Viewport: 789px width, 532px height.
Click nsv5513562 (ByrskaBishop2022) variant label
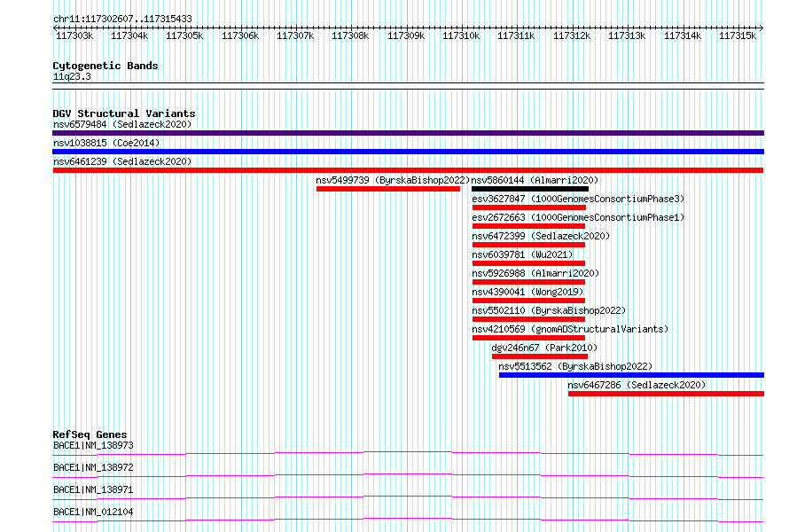pos(575,366)
